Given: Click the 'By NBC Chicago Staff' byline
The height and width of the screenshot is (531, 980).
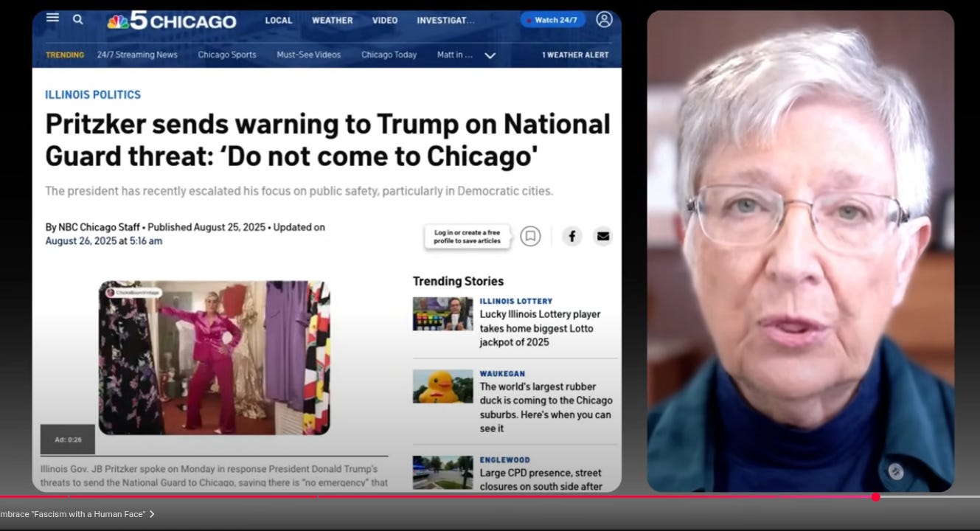Looking at the screenshot, I should (92, 227).
